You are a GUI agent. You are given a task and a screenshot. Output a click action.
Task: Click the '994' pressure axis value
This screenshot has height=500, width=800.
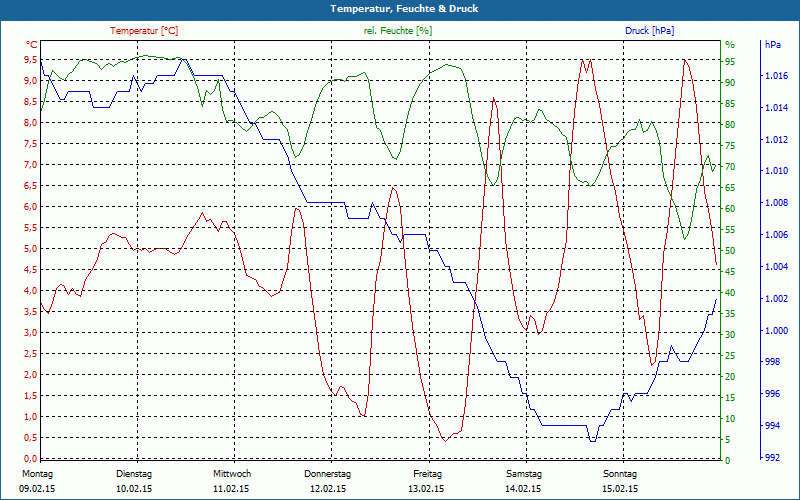[x=772, y=426]
